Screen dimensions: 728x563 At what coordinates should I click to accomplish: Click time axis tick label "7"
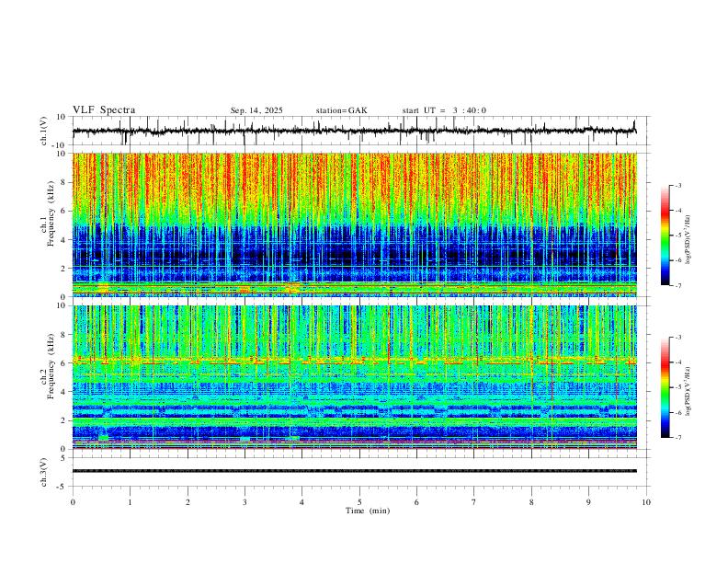pyautogui.click(x=474, y=502)
